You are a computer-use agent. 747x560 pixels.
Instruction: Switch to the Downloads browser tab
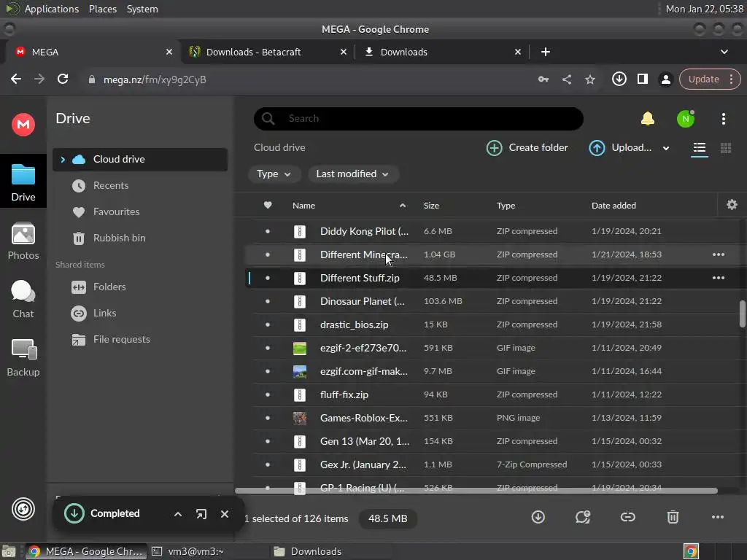tap(442, 52)
